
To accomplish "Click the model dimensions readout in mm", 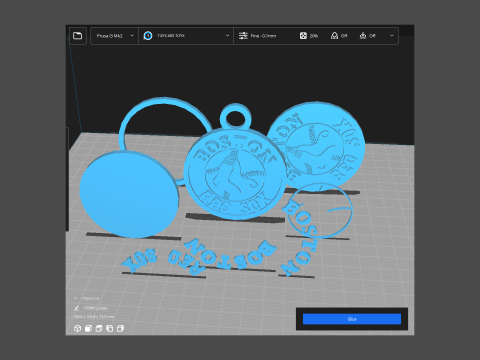I will (x=94, y=316).
